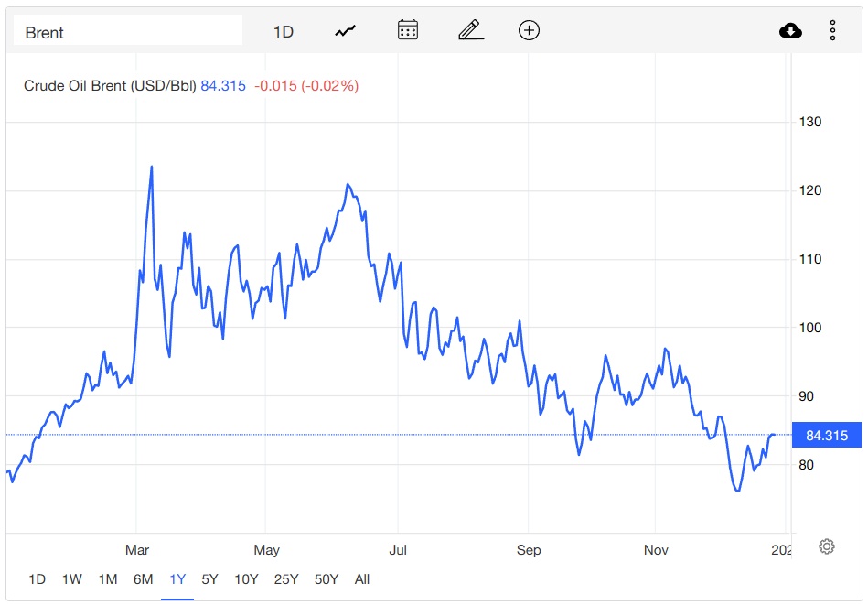Open the three-dot more options menu
Screen dimensions: 868x605
pyautogui.click(x=832, y=30)
